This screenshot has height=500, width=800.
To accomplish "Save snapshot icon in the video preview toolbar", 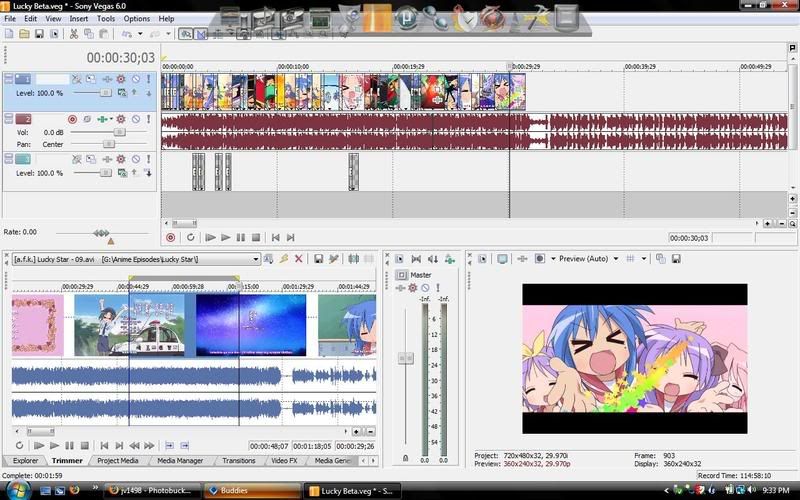I will click(674, 258).
